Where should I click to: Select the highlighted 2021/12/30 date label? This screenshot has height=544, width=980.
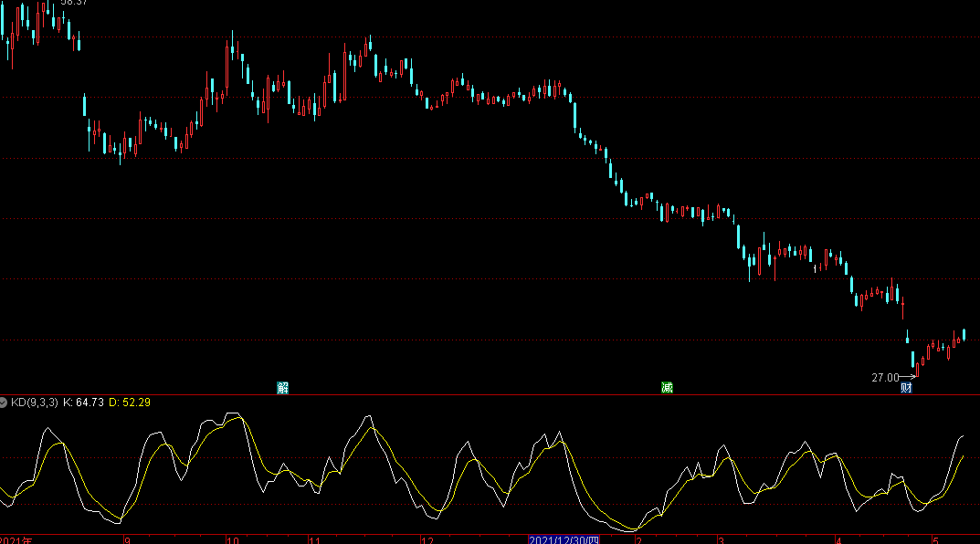564,539
